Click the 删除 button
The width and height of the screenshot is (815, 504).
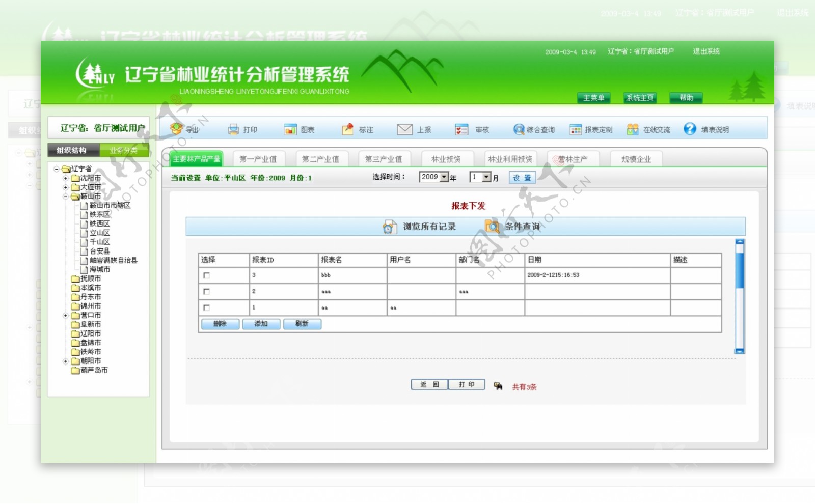pos(220,324)
